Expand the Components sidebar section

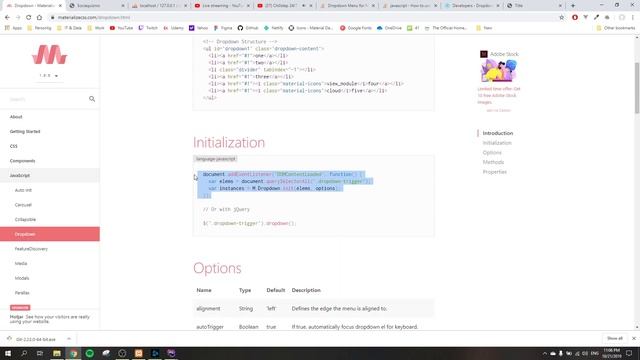pyautogui.click(x=50, y=161)
